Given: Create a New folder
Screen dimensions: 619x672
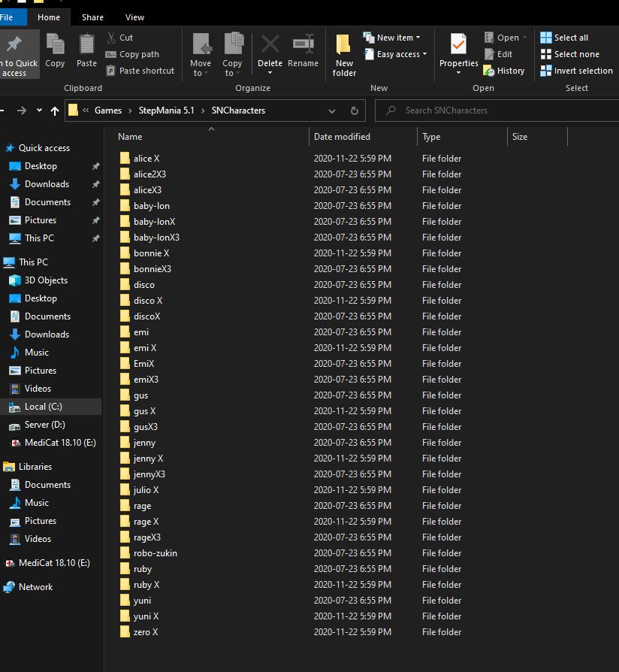Looking at the screenshot, I should pyautogui.click(x=344, y=55).
